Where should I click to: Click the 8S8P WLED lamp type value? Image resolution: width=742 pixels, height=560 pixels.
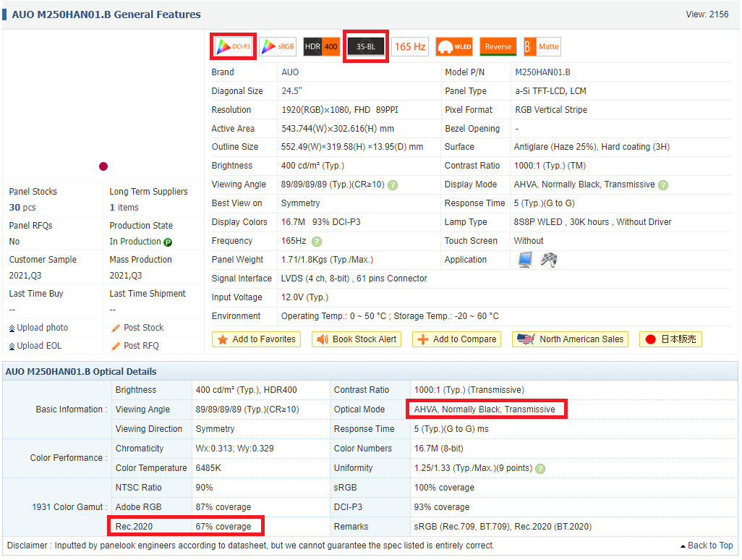click(x=592, y=222)
